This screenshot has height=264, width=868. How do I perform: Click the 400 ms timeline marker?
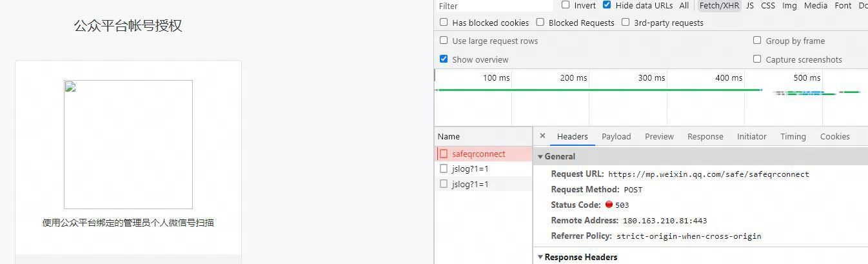pyautogui.click(x=729, y=77)
